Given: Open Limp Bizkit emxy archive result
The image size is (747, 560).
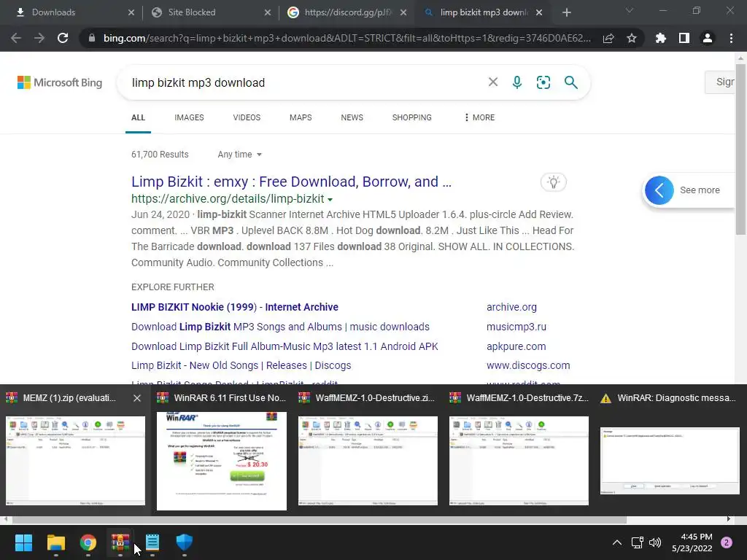Looking at the screenshot, I should [x=291, y=182].
